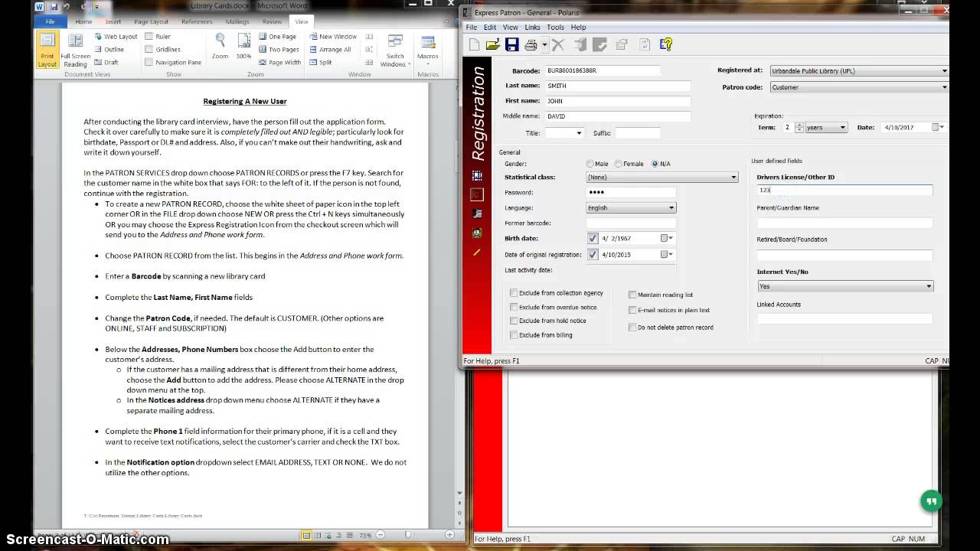Screen dimensions: 980x551
Task: Switch to Outline view in Word
Action: point(109,50)
